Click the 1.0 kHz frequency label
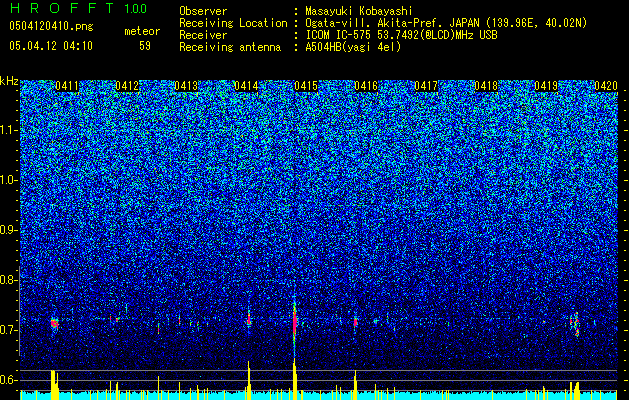The height and width of the screenshot is (400, 629). pos(9,180)
